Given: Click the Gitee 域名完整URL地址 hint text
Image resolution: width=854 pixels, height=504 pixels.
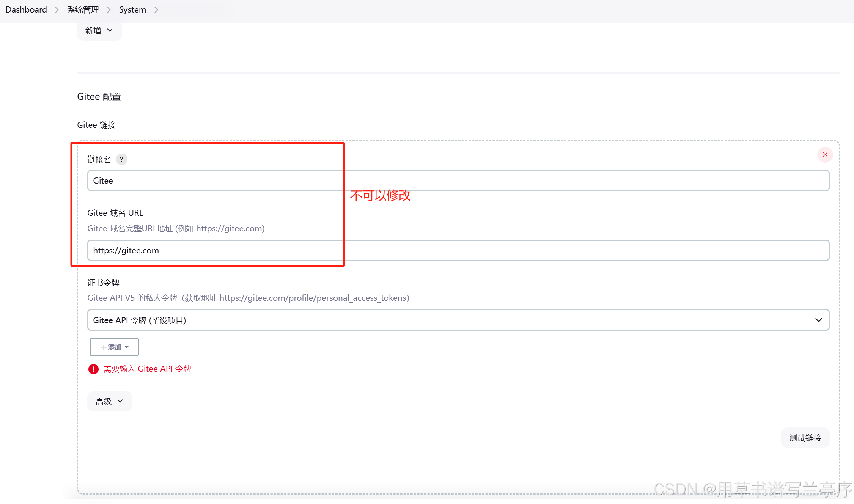Looking at the screenshot, I should click(176, 229).
